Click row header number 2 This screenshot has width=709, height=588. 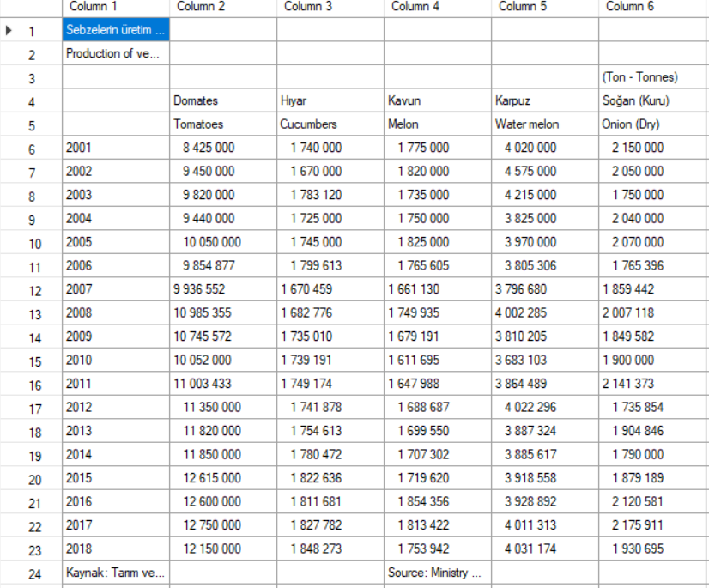click(31, 54)
